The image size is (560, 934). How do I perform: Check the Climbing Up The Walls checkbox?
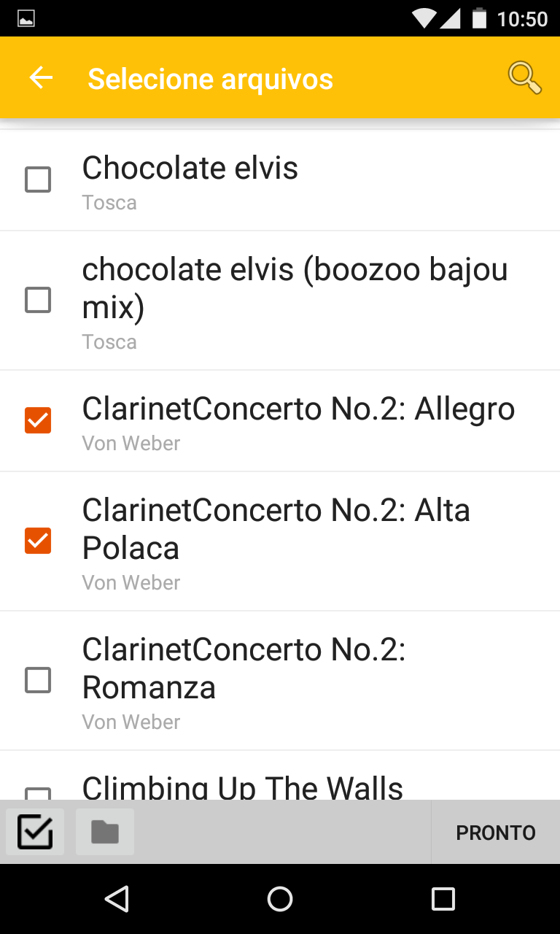38,794
